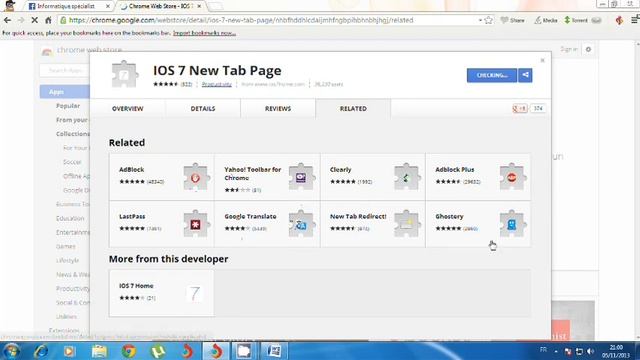Switch to the Informatique specialist browser tab

tap(69, 6)
